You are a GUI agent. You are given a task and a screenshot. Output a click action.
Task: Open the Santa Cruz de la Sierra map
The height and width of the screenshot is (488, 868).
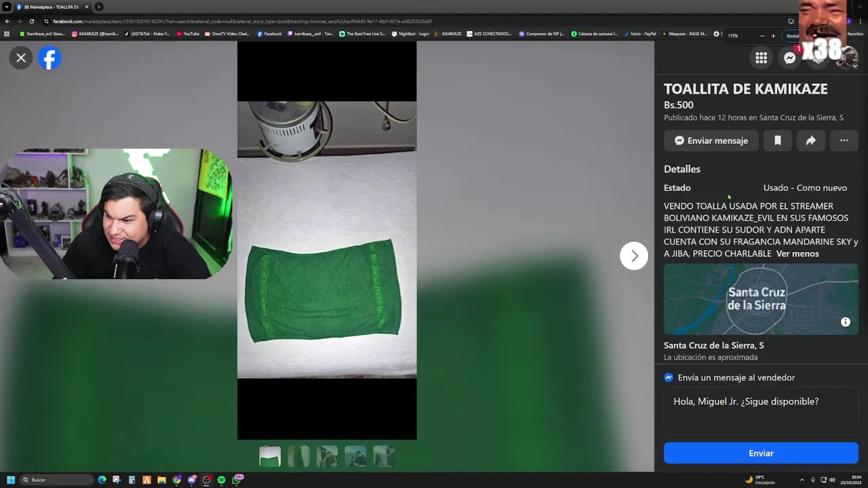pyautogui.click(x=761, y=299)
